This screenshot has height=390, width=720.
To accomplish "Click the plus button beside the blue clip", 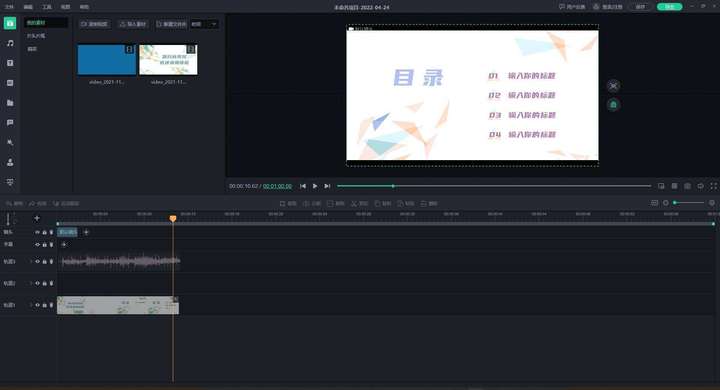I will [x=86, y=232].
